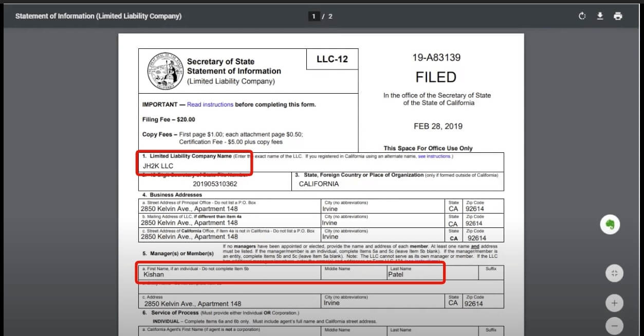The image size is (644, 336).
Task: Click the LLC-12 form number box
Action: pos(332,59)
